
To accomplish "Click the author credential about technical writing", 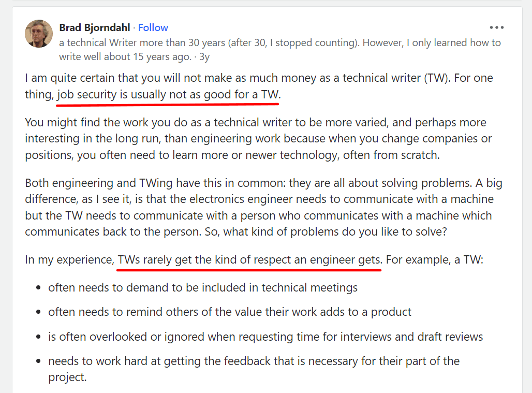I will click(x=279, y=43).
